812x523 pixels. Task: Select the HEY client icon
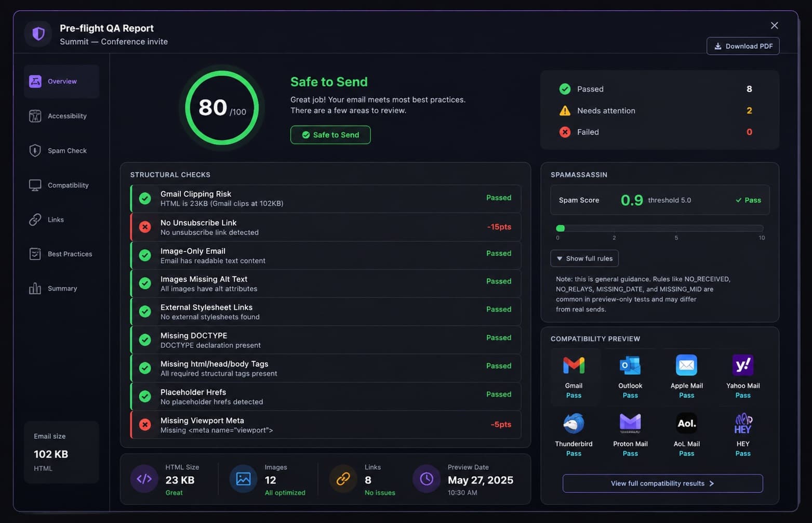(x=743, y=423)
